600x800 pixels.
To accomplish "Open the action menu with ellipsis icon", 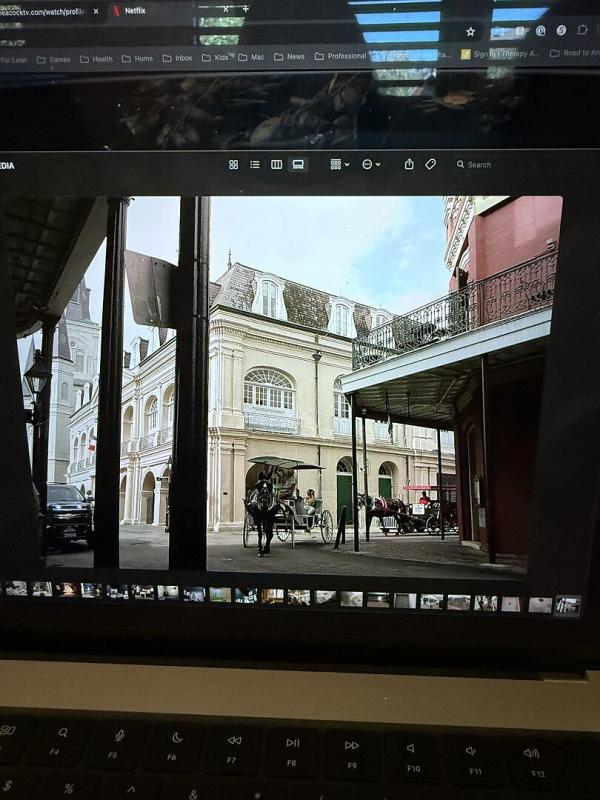I will click(x=370, y=164).
